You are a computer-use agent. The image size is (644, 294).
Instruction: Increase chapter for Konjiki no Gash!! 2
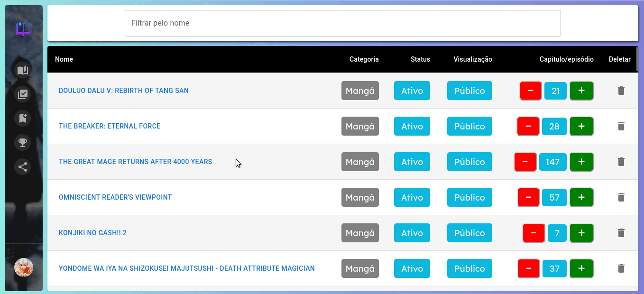pyautogui.click(x=581, y=233)
